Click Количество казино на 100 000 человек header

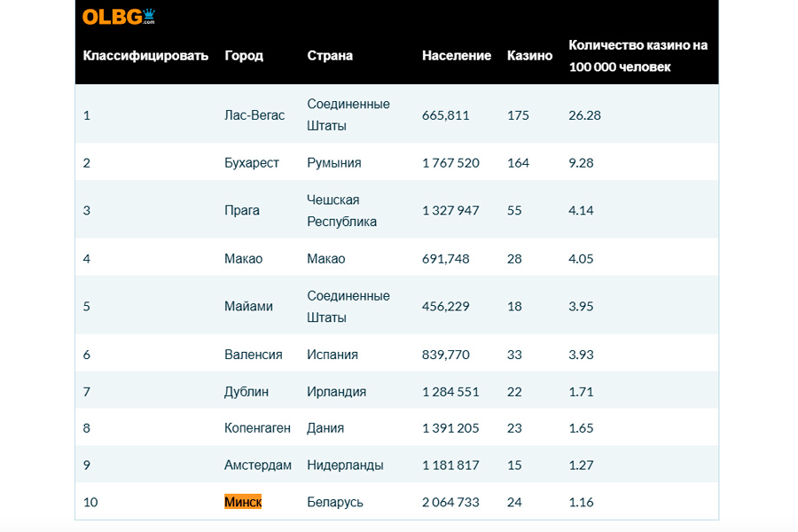(x=638, y=55)
